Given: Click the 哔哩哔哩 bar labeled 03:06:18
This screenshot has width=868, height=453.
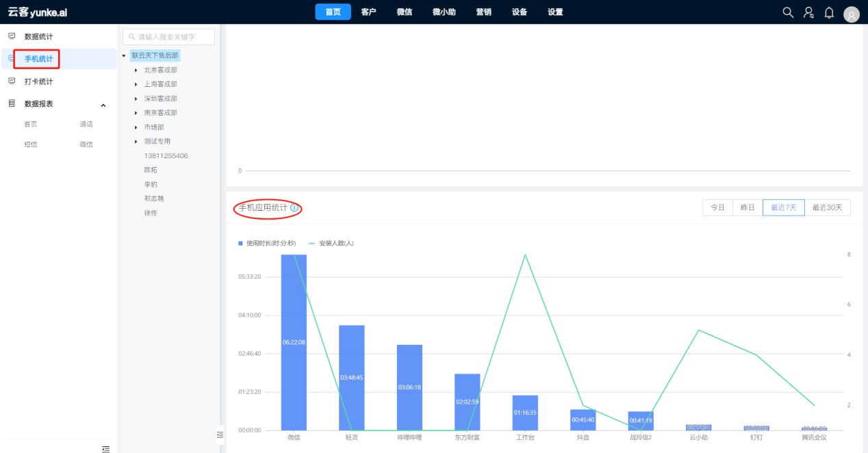Looking at the screenshot, I should 409,387.
